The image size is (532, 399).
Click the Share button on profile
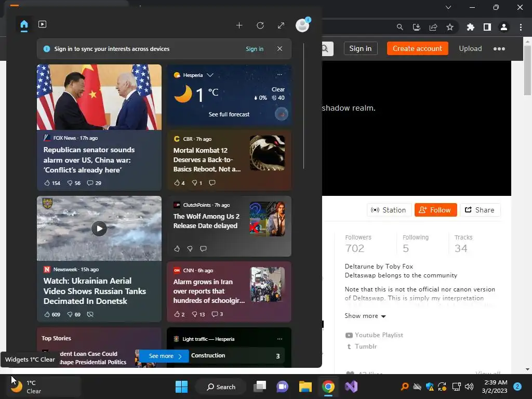tap(480, 210)
